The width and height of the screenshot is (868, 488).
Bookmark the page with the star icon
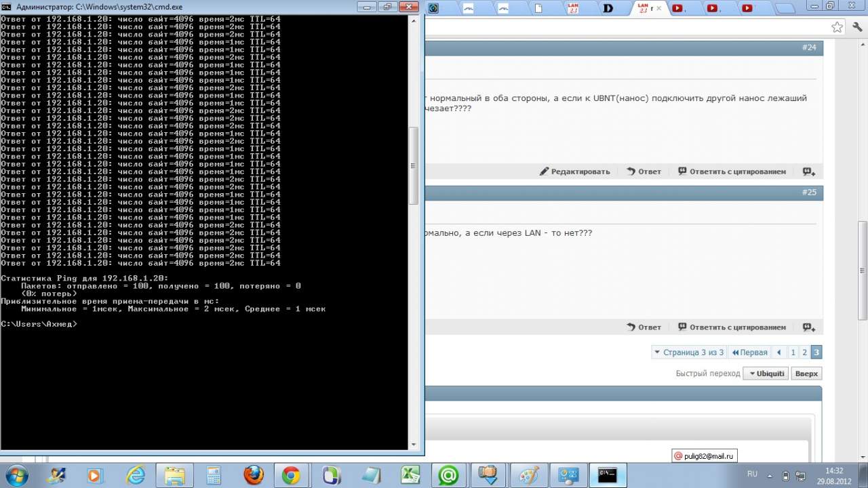point(837,27)
